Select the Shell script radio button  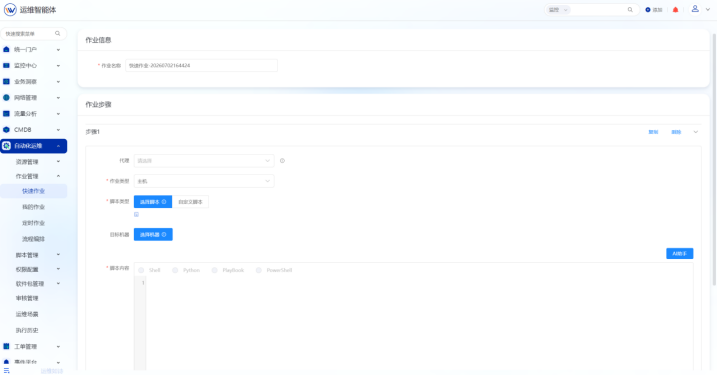pos(141,270)
